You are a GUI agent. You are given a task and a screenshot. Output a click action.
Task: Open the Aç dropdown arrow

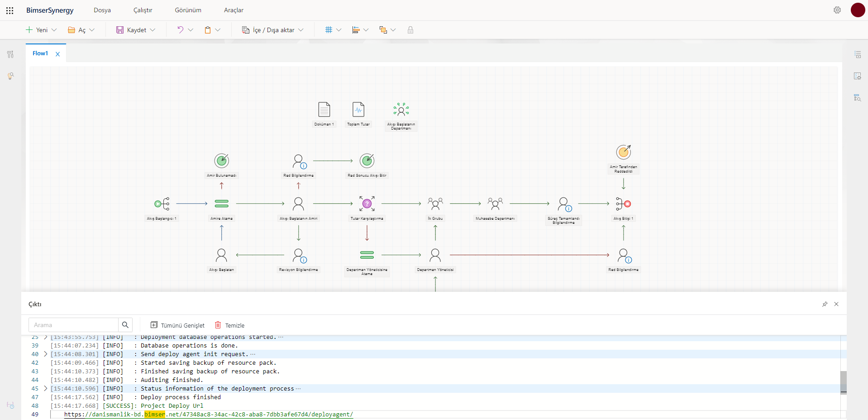click(x=92, y=30)
